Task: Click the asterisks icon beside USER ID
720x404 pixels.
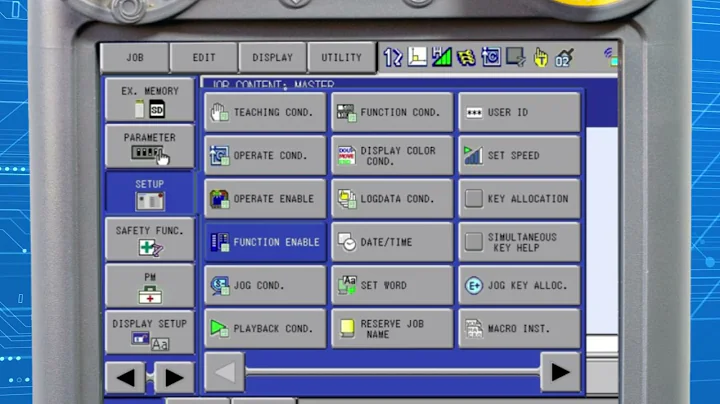Action: (474, 112)
